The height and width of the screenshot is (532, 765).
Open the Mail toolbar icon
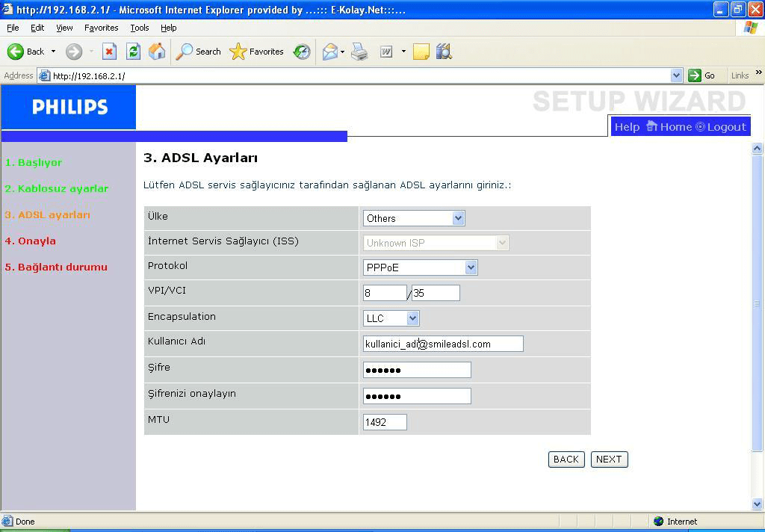click(329, 52)
